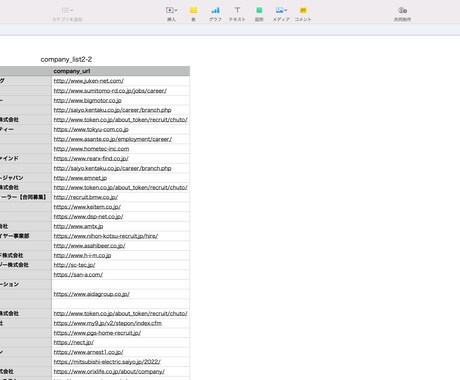Image resolution: width=460 pixels, height=380 pixels.
Task: Open the 挿入 insert menu icon
Action: coord(171,11)
